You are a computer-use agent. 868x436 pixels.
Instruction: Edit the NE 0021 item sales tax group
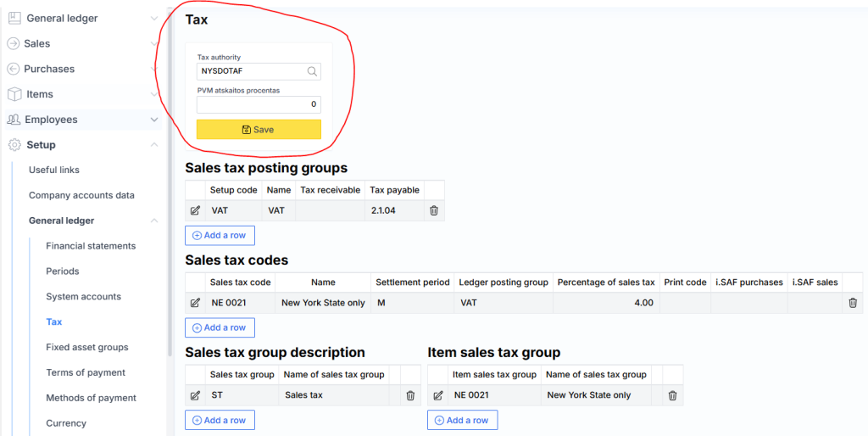click(x=437, y=395)
